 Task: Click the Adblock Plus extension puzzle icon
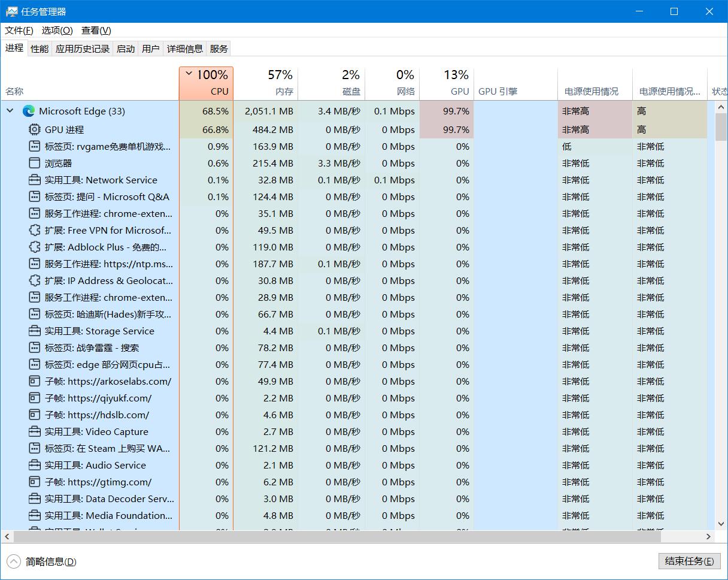click(x=35, y=247)
